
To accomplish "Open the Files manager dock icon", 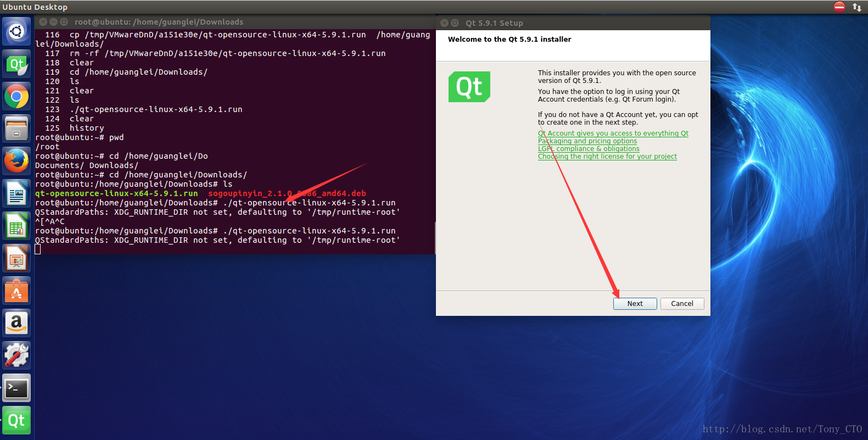I will [16, 129].
